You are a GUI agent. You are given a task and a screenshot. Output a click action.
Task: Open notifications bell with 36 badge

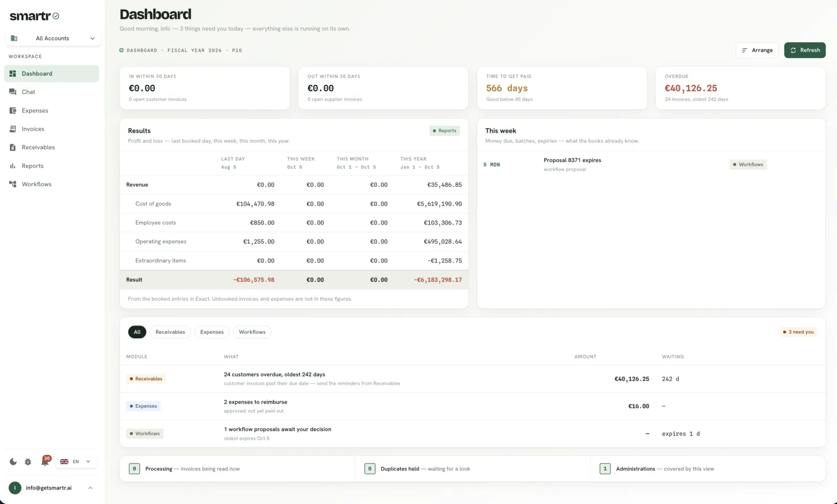click(x=46, y=461)
